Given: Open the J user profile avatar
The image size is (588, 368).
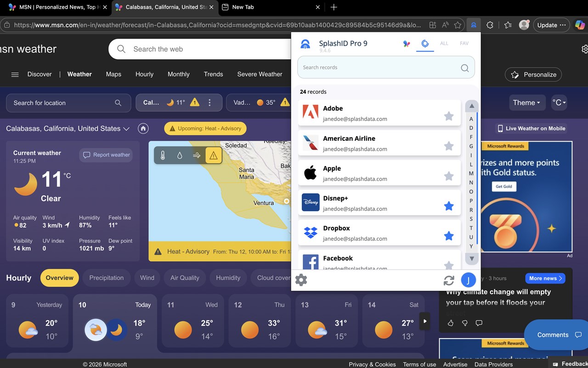Looking at the screenshot, I should tap(468, 280).
